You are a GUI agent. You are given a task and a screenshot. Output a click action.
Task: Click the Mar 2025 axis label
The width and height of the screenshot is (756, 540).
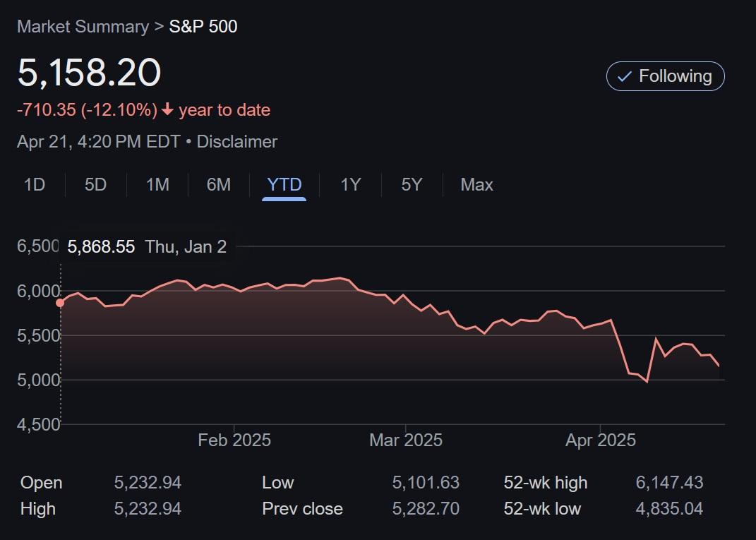405,440
